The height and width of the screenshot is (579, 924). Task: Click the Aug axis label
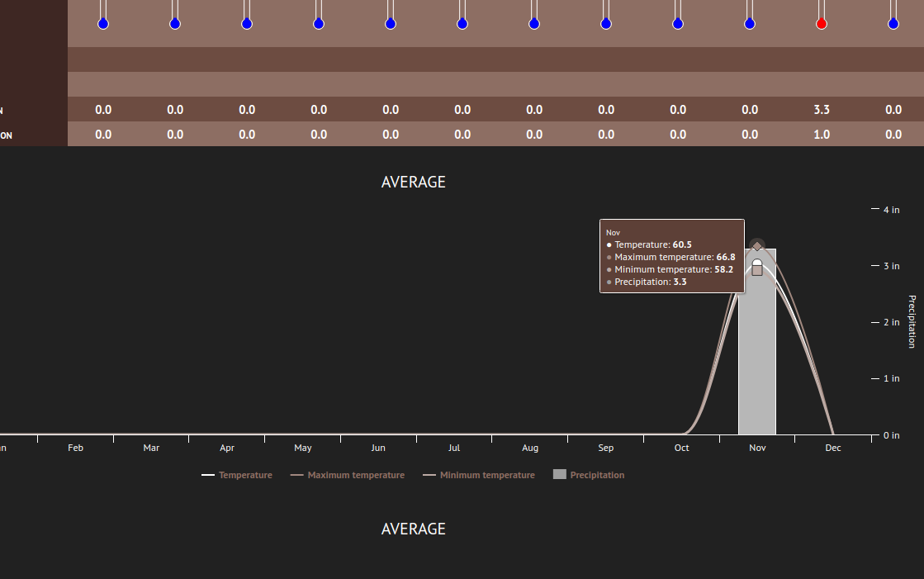point(530,448)
